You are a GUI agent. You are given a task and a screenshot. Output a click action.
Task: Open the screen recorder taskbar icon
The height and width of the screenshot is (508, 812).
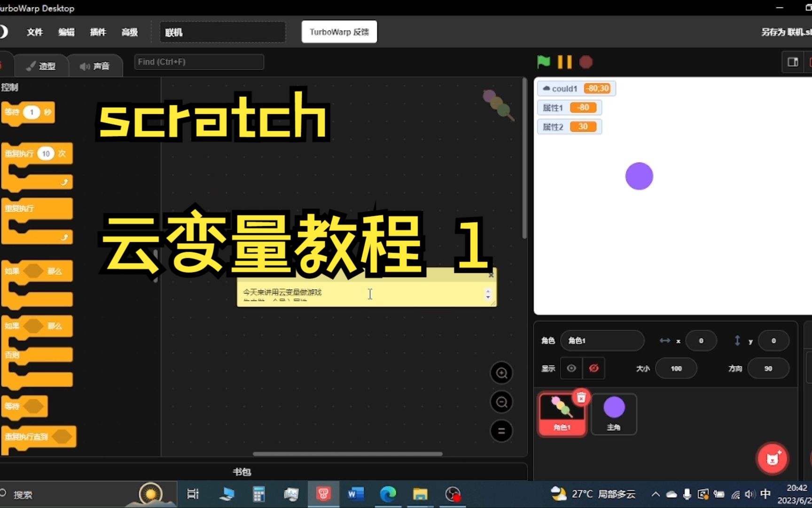[x=453, y=494]
